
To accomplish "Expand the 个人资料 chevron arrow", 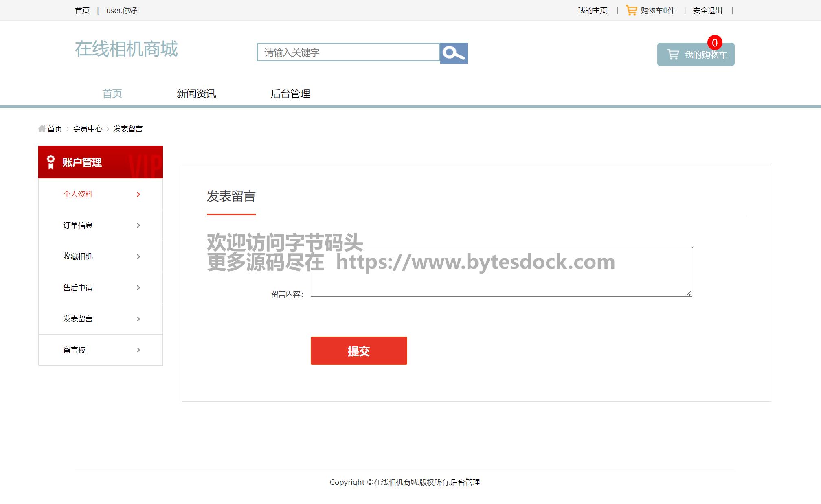I will (x=138, y=194).
